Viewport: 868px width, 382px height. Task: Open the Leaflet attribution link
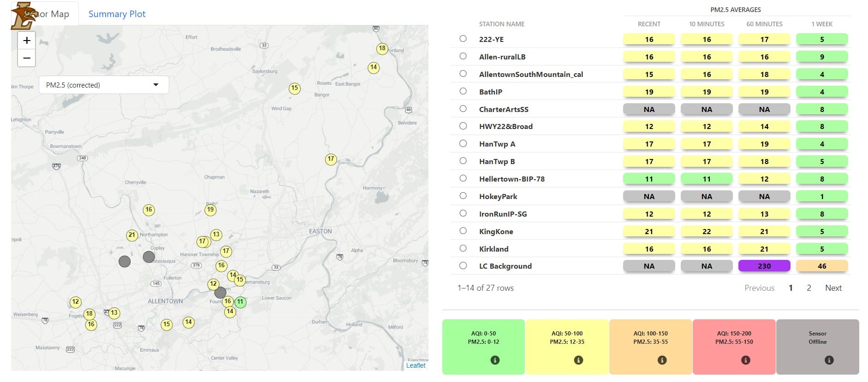416,365
